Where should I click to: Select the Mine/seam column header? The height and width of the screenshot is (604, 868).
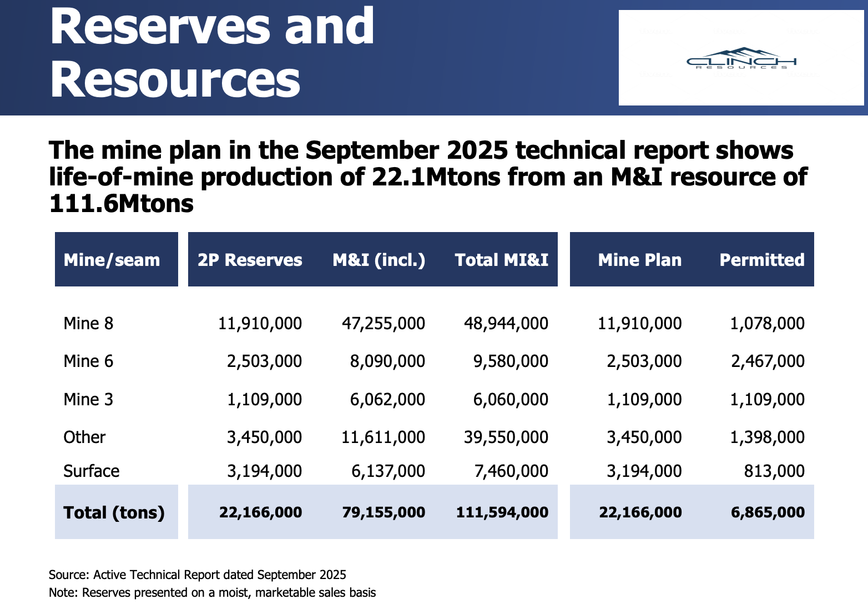click(112, 260)
